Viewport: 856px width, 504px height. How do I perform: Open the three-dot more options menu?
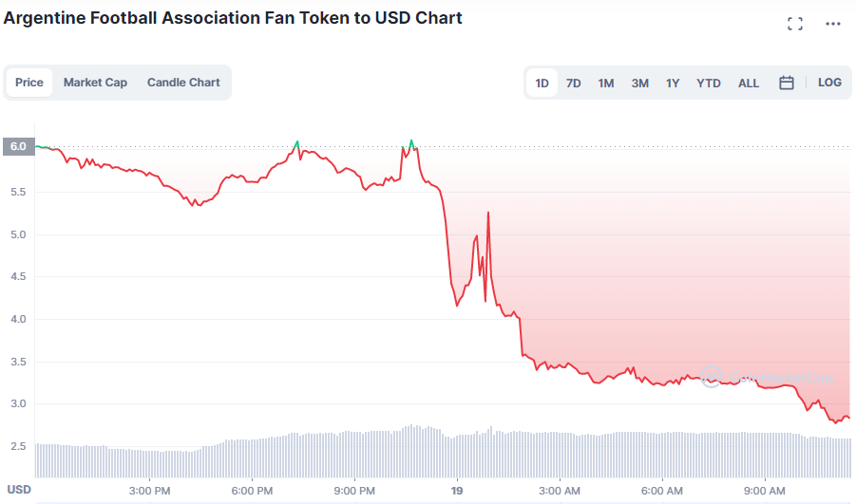click(x=833, y=24)
